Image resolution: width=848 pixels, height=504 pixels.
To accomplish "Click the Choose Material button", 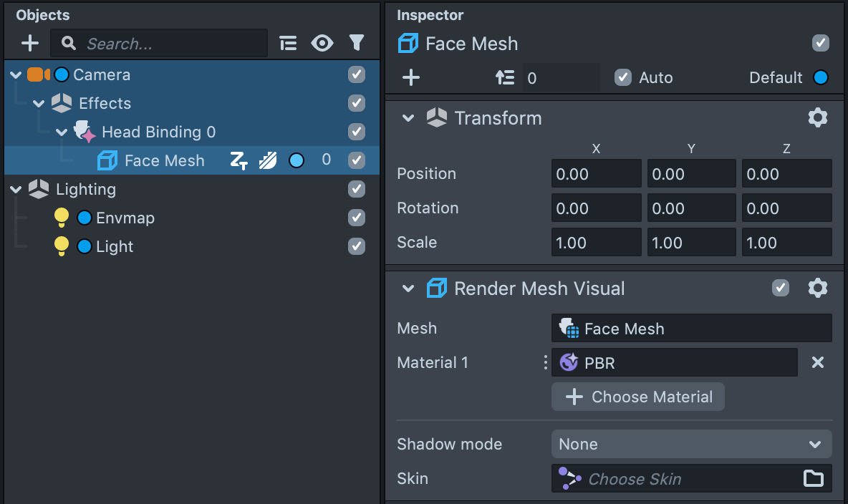I will click(x=637, y=397).
